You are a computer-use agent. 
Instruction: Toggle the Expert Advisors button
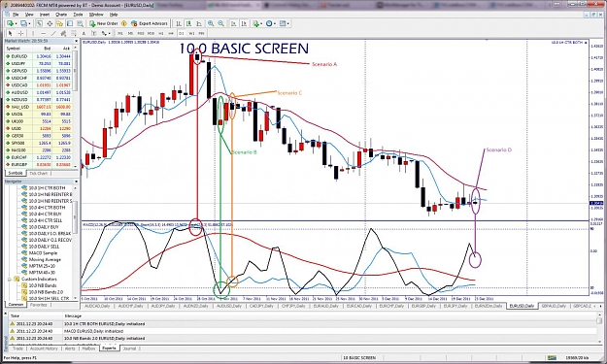(x=149, y=23)
